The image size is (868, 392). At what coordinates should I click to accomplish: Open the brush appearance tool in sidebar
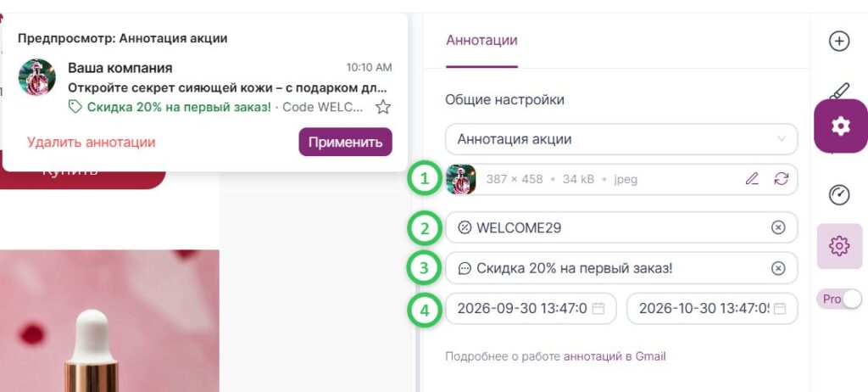coord(840,91)
